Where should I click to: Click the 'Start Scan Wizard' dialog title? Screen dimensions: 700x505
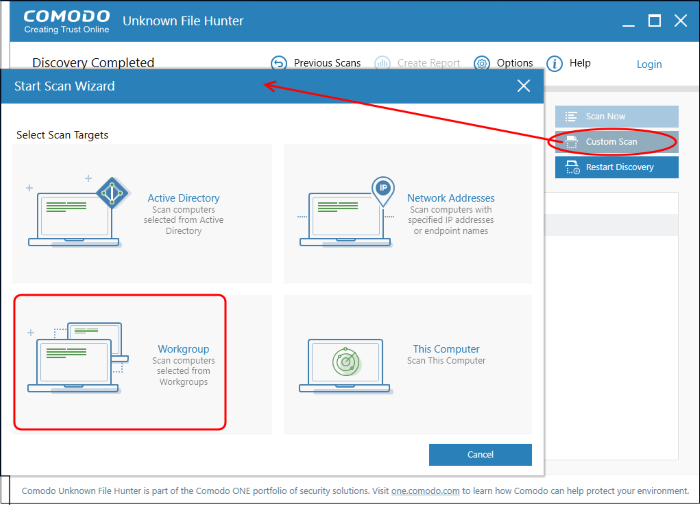[x=64, y=86]
